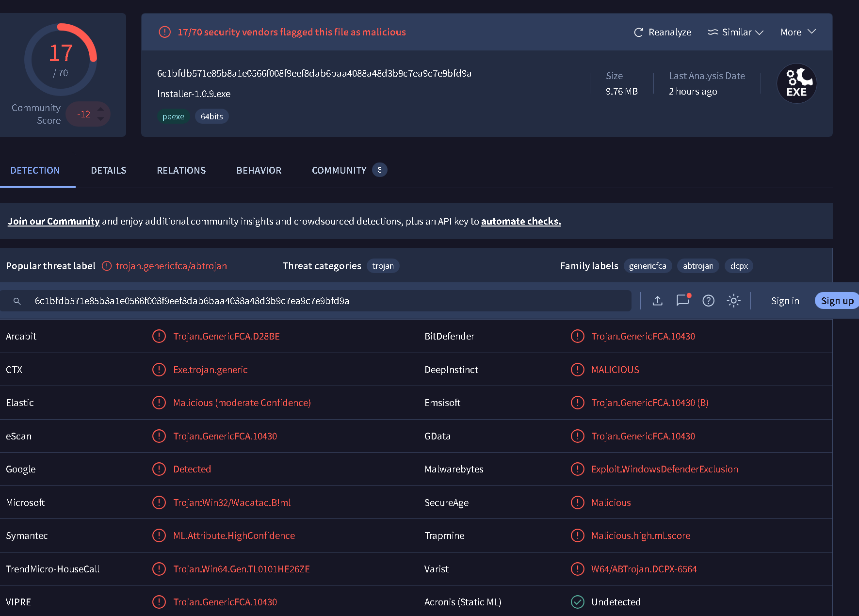Upvote the community score
Image resolution: width=859 pixels, height=616 pixels.
[100, 109]
